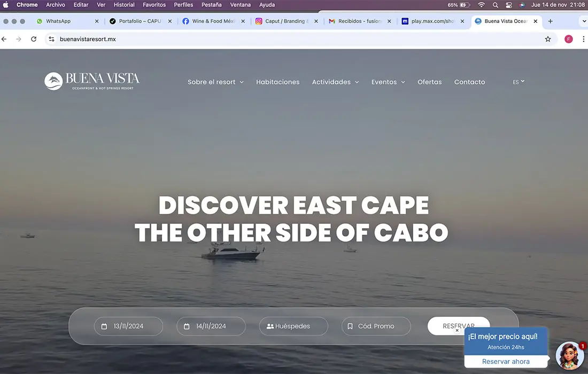Expand the Actividades menu
The width and height of the screenshot is (588, 374).
click(x=335, y=82)
